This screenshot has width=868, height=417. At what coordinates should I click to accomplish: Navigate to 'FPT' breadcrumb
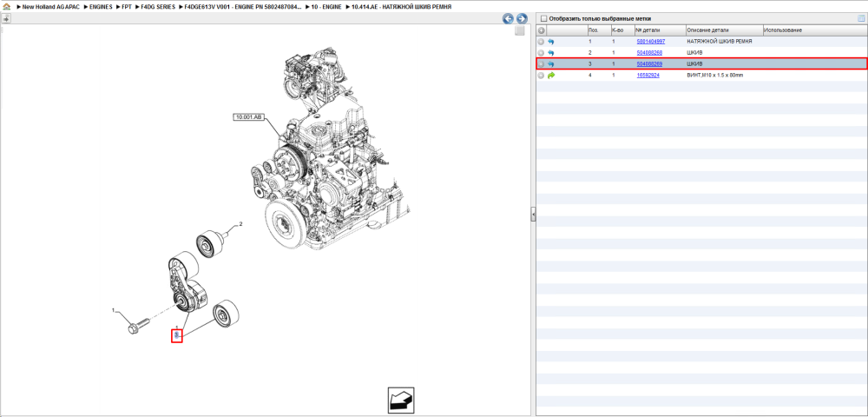point(126,7)
